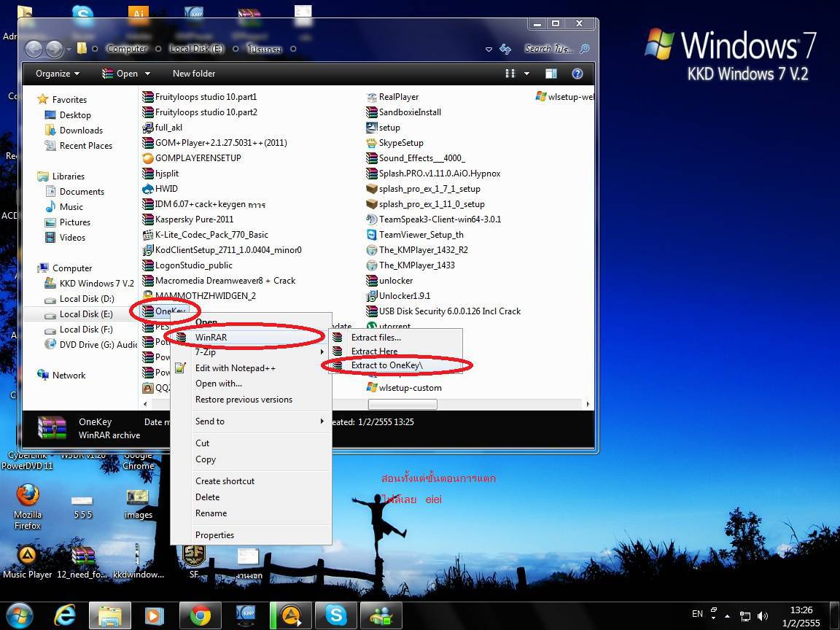Select Create shortcut menu item
840x630 pixels.
(251, 481)
